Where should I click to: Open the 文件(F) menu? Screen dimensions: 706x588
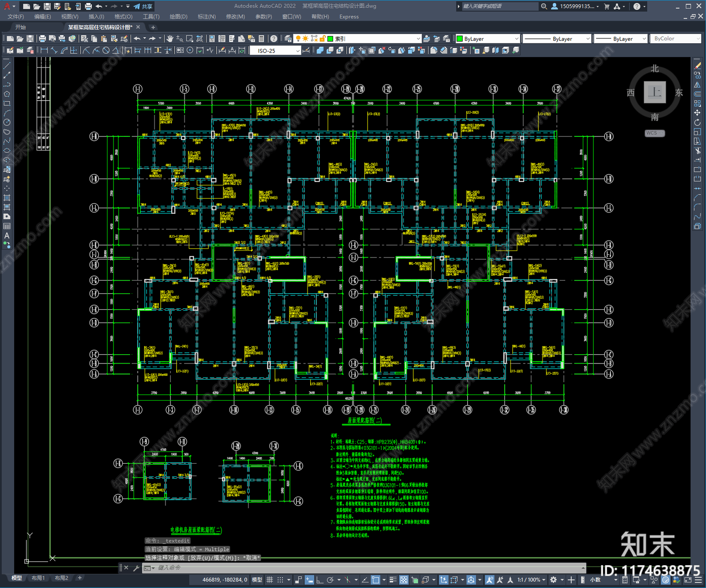coord(16,17)
